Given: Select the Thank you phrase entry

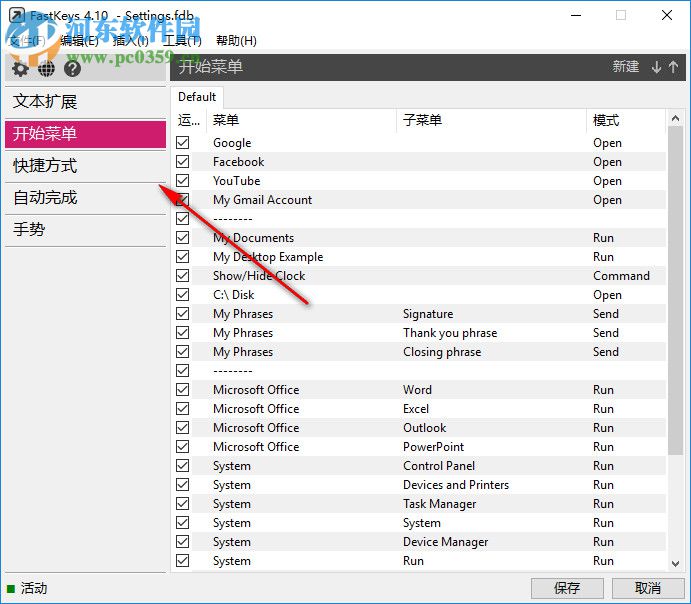Looking at the screenshot, I should click(x=420, y=333).
